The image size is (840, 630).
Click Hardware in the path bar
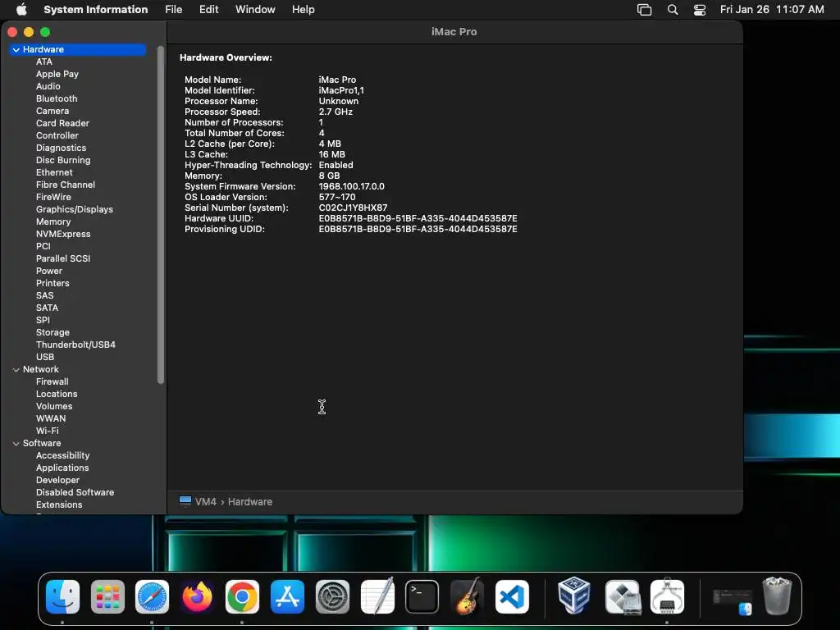(x=250, y=502)
